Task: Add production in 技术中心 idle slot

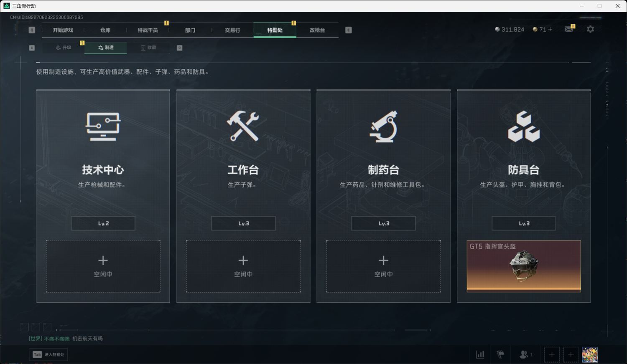Action: click(103, 266)
